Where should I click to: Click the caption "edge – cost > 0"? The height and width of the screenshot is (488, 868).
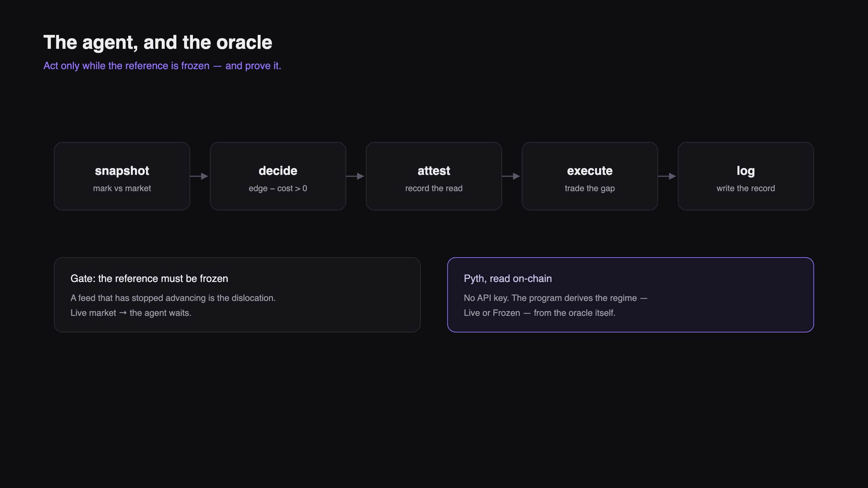coord(278,188)
